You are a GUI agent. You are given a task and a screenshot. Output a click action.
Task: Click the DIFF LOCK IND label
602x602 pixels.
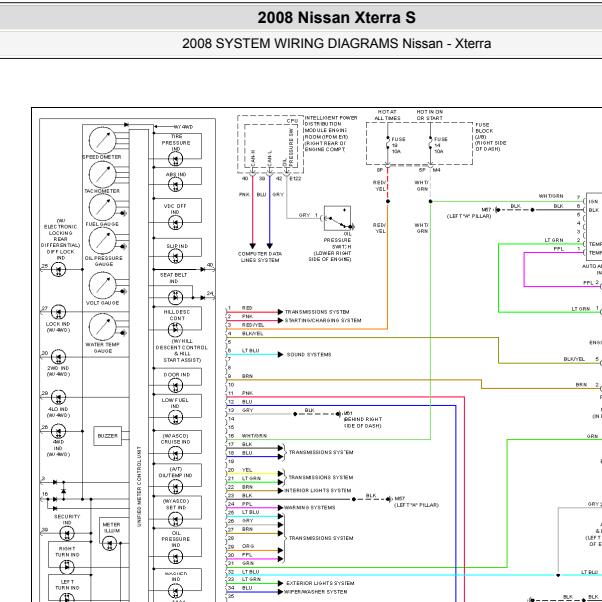click(x=61, y=255)
